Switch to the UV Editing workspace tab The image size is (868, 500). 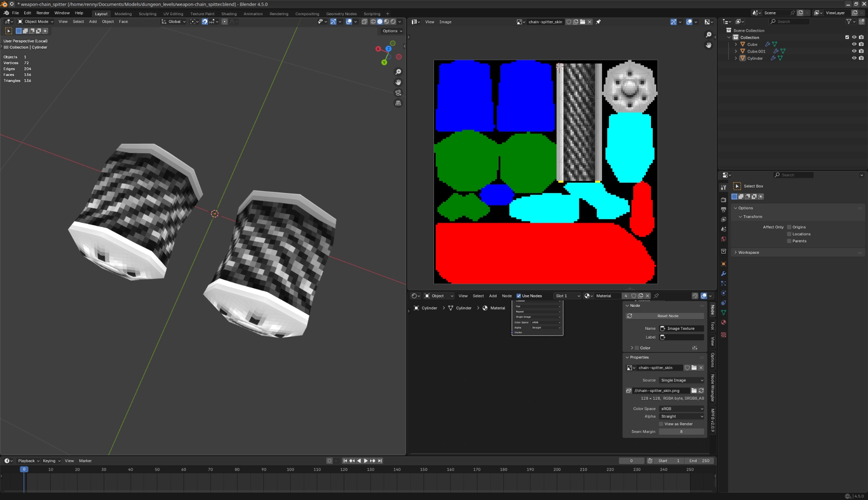(173, 14)
